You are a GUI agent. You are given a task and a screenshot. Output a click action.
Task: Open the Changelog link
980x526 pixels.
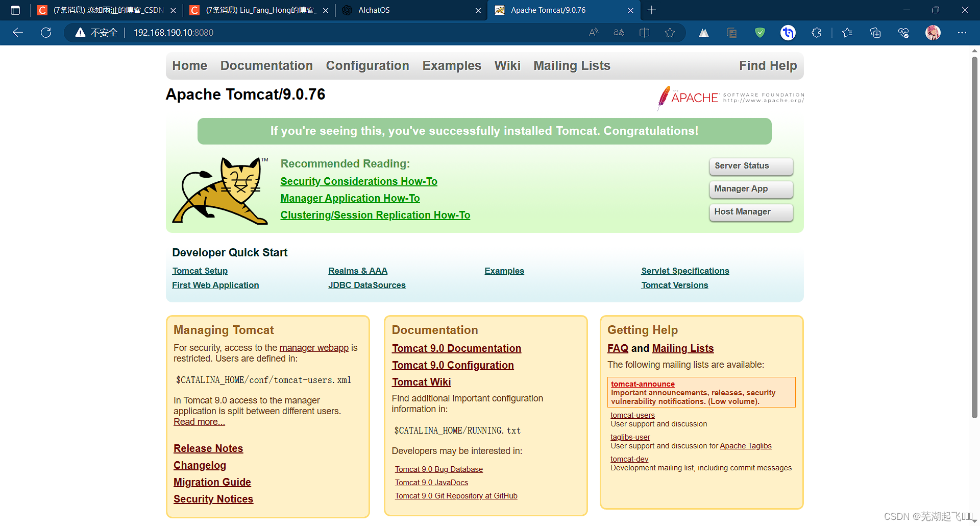(200, 465)
